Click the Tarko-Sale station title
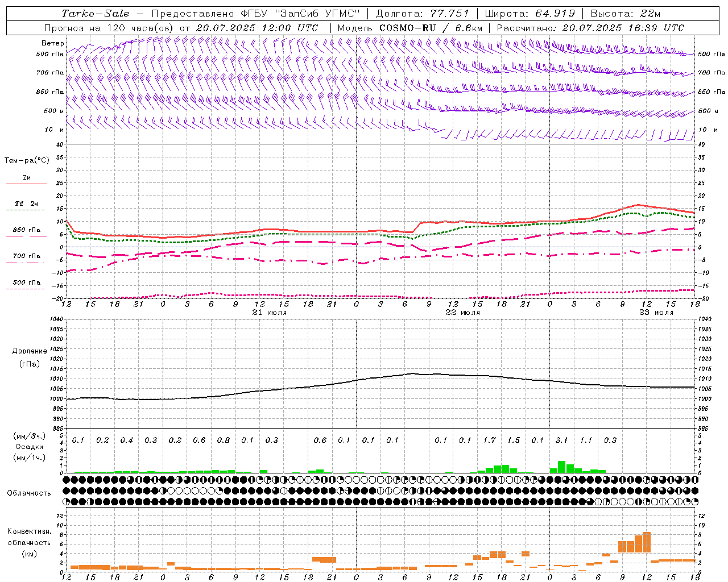The height and width of the screenshot is (582, 728). tap(95, 14)
